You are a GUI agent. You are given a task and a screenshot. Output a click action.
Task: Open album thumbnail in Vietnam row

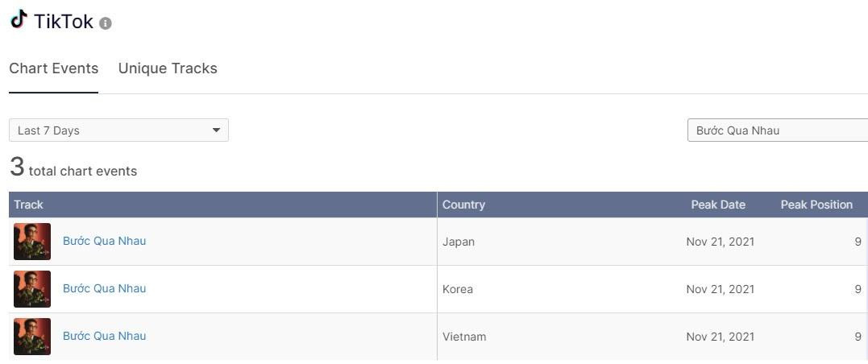pyautogui.click(x=32, y=337)
